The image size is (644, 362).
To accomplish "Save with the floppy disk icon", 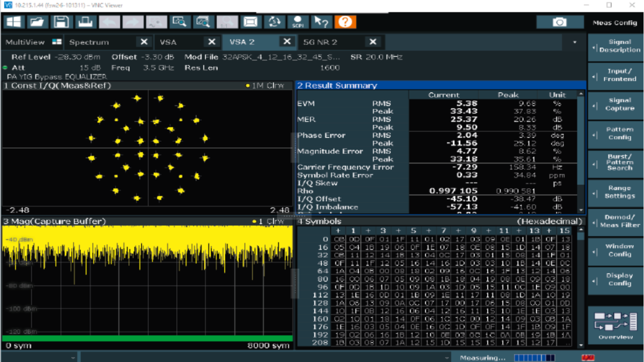I will (61, 22).
